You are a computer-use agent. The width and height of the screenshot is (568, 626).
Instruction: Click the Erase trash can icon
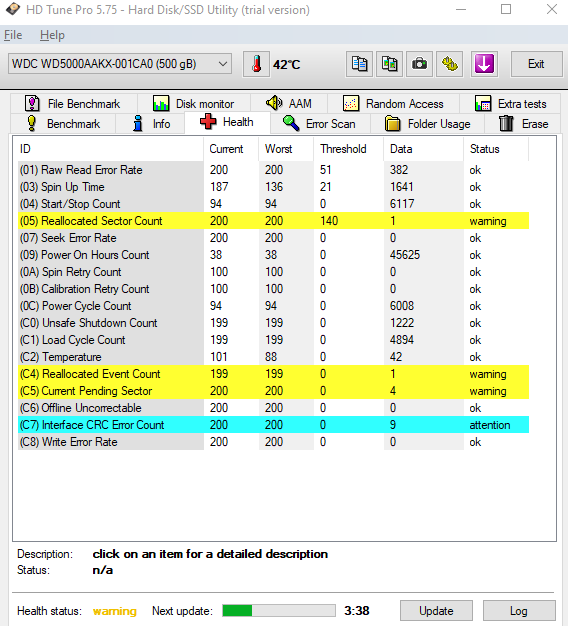tap(506, 123)
